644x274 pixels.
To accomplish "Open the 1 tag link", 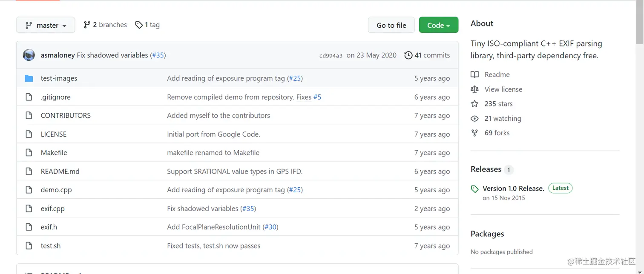I will [147, 25].
